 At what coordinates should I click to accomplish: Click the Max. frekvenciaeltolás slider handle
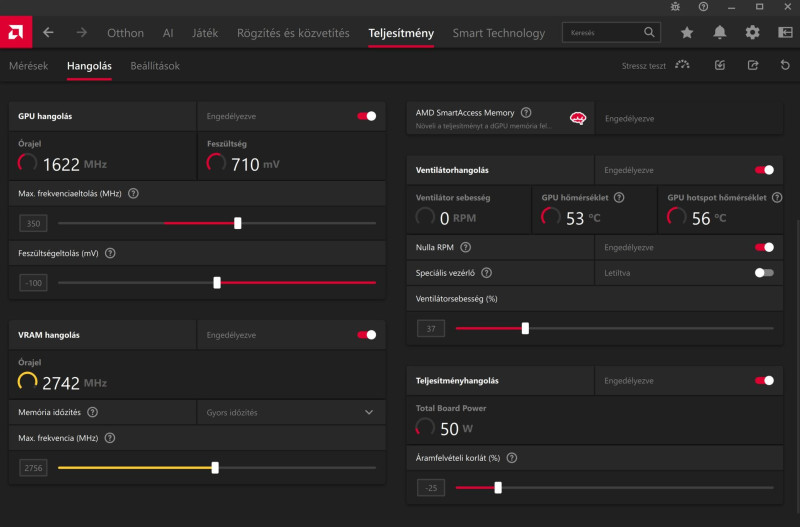tap(238, 223)
